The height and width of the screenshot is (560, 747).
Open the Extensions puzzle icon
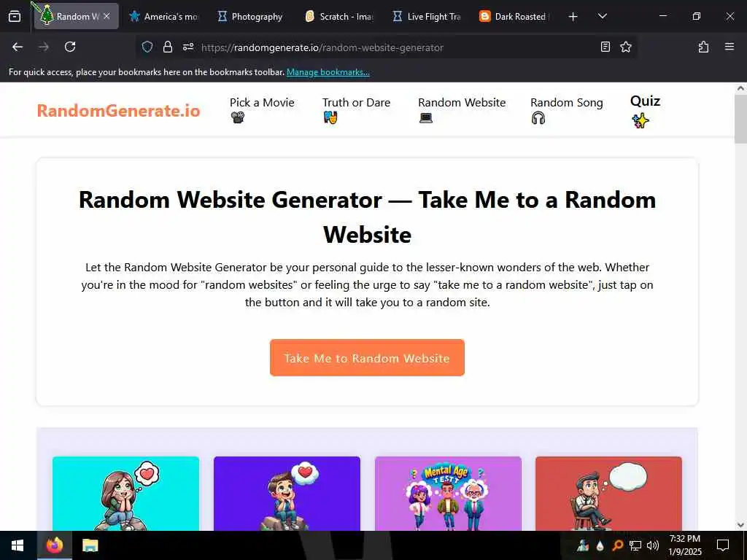click(703, 47)
